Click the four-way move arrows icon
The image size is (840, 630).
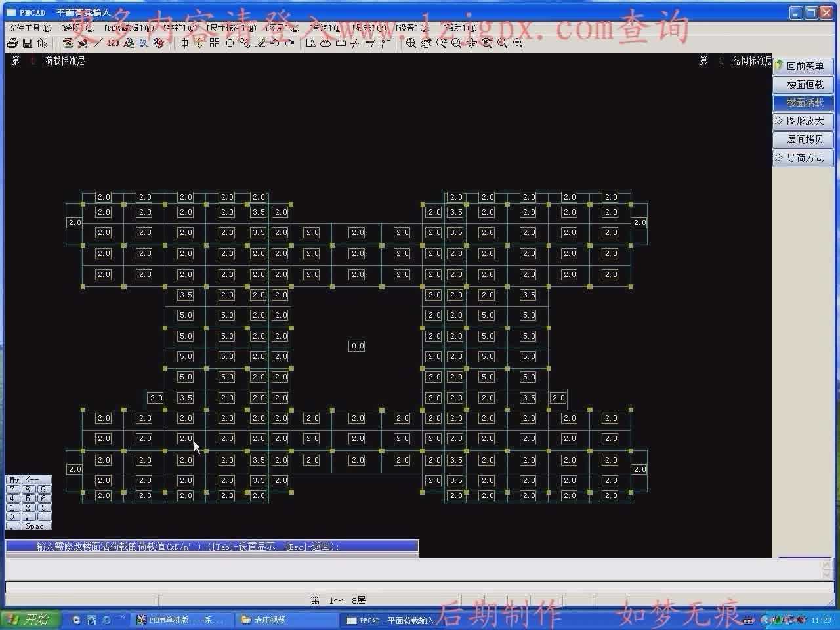[230, 43]
